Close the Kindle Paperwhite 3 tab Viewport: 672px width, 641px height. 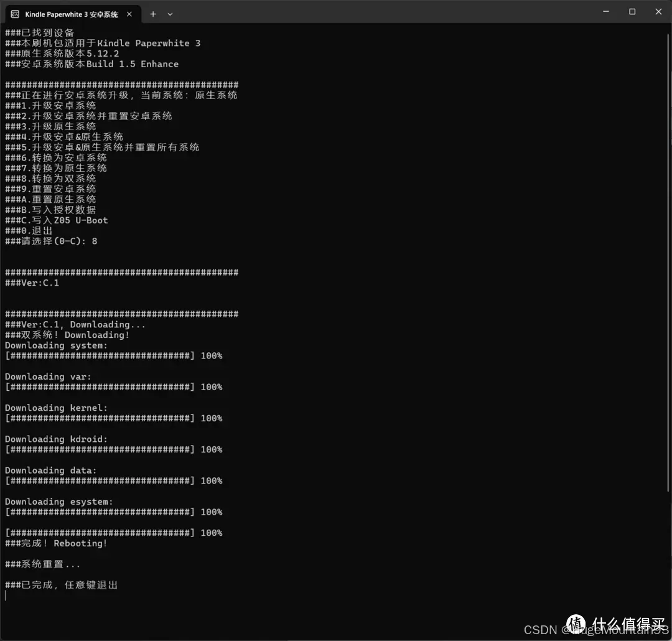tap(129, 14)
